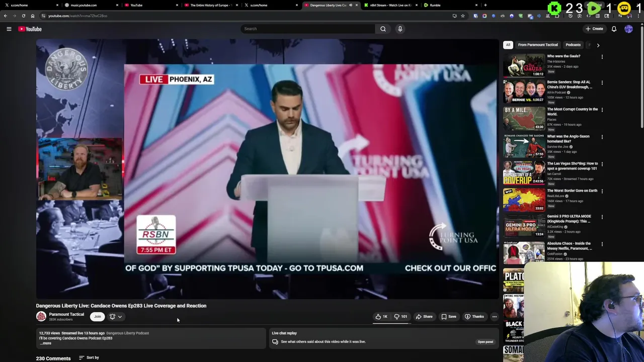The image size is (644, 362).
Task: Expand notification bell dropdown next to Join
Action: 116,317
